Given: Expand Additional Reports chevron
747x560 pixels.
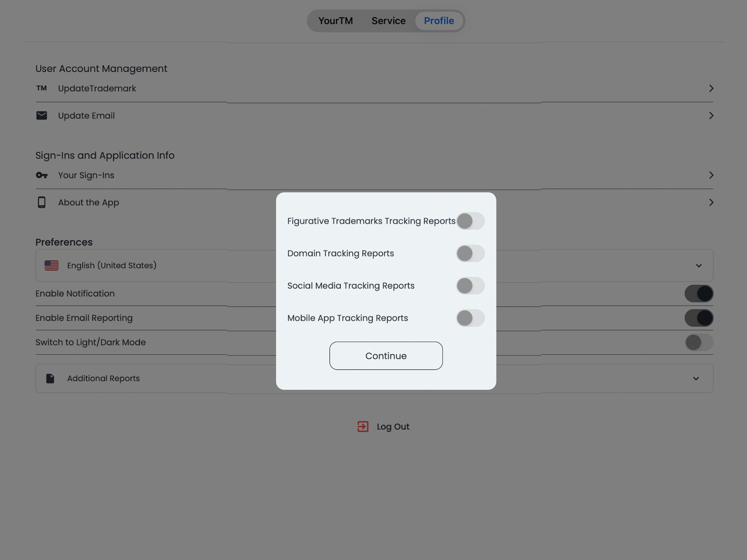Looking at the screenshot, I should click(x=696, y=379).
